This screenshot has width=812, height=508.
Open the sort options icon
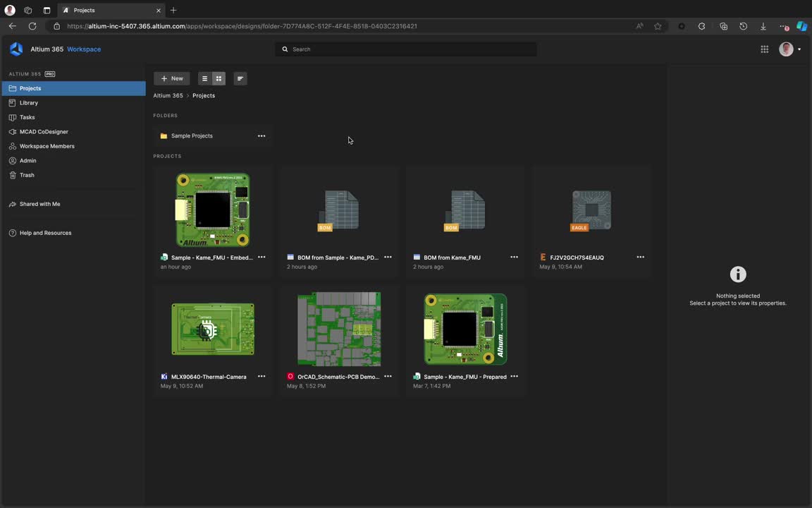coord(240,78)
